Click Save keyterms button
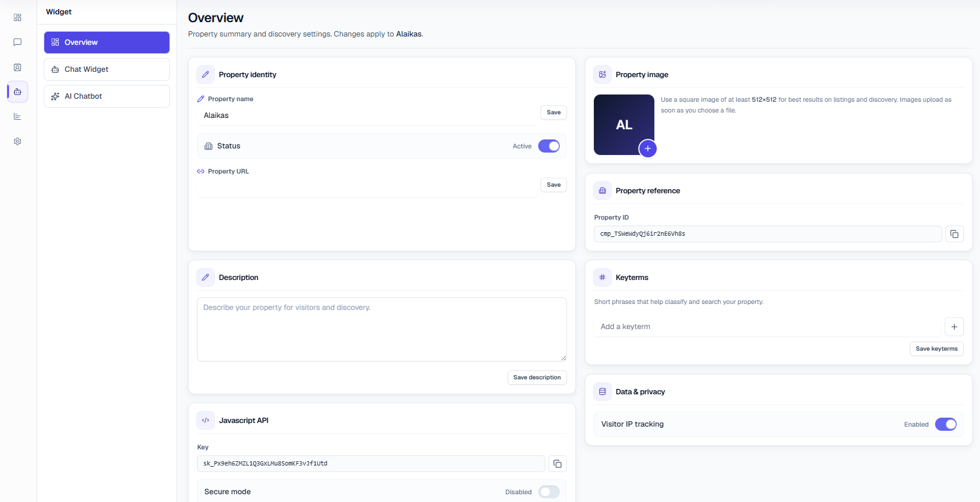 pos(937,349)
